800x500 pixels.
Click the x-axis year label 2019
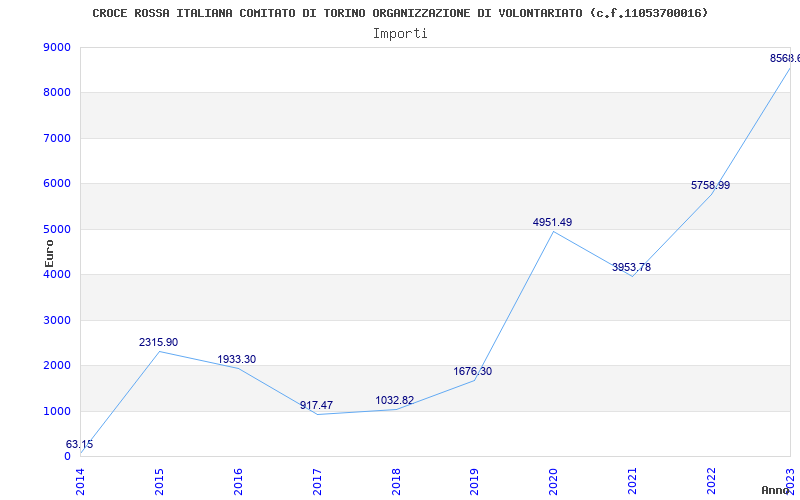pos(474,482)
